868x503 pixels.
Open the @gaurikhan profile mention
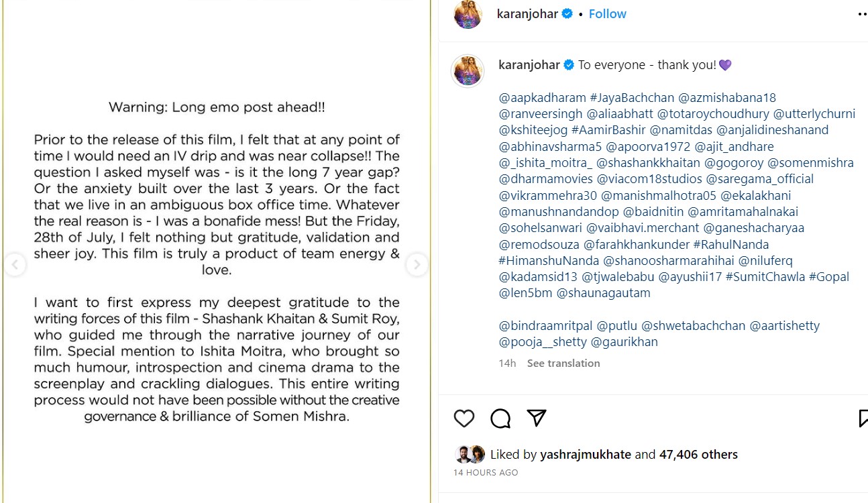click(x=624, y=342)
